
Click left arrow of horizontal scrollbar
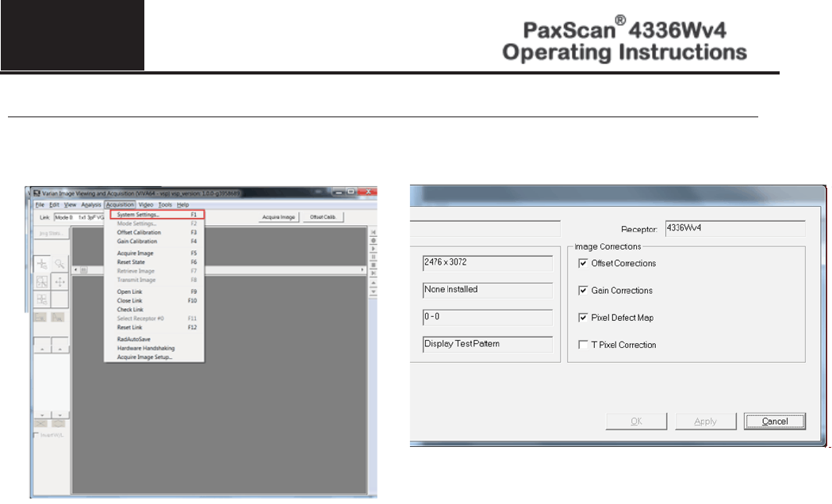coord(76,270)
